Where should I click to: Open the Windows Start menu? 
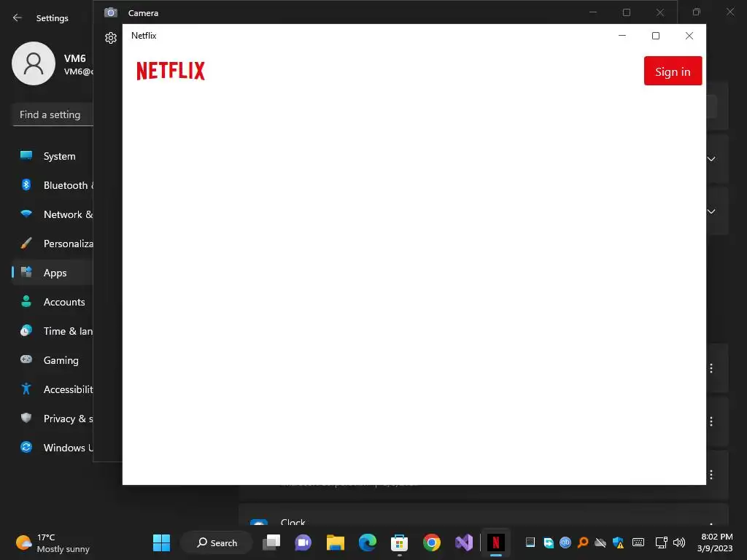[x=161, y=542]
